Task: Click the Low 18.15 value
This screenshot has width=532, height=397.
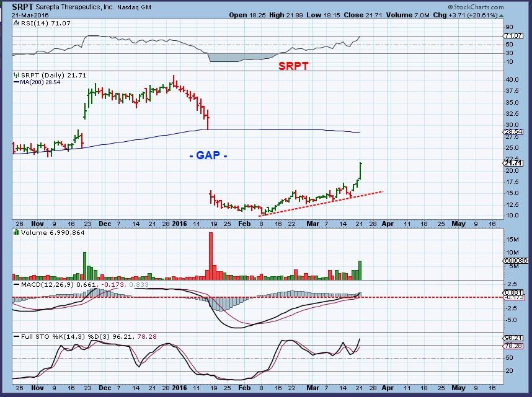Action: 323,15
